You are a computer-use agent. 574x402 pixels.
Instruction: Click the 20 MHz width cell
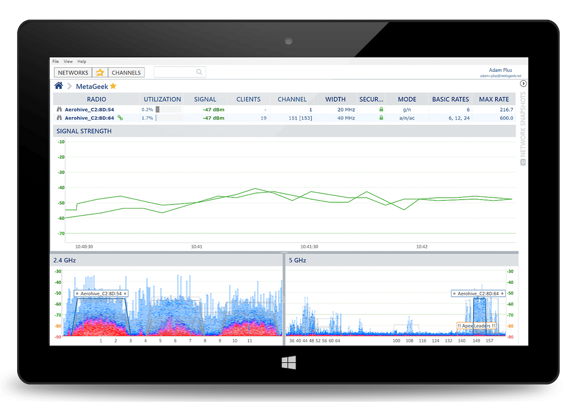coord(346,109)
